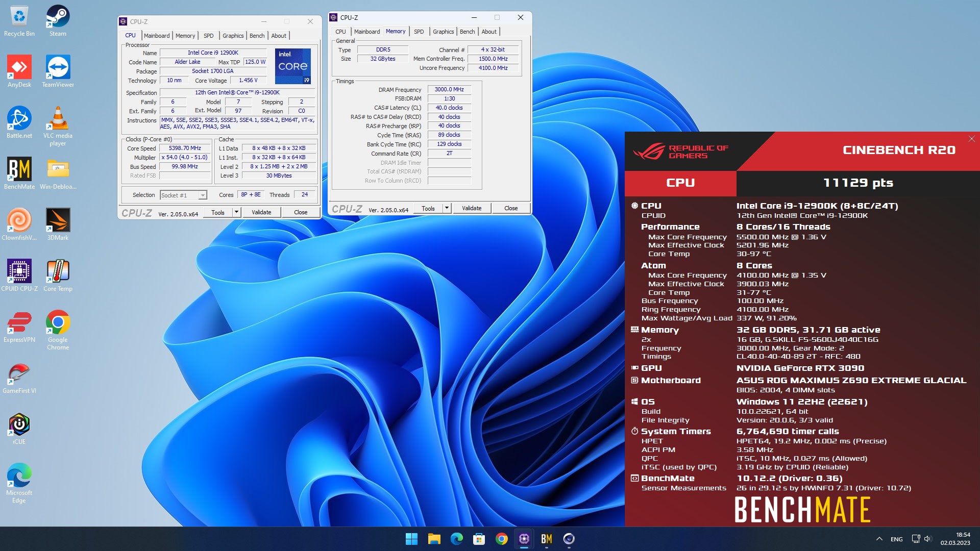Open About tab in right CPU-Z

(489, 32)
